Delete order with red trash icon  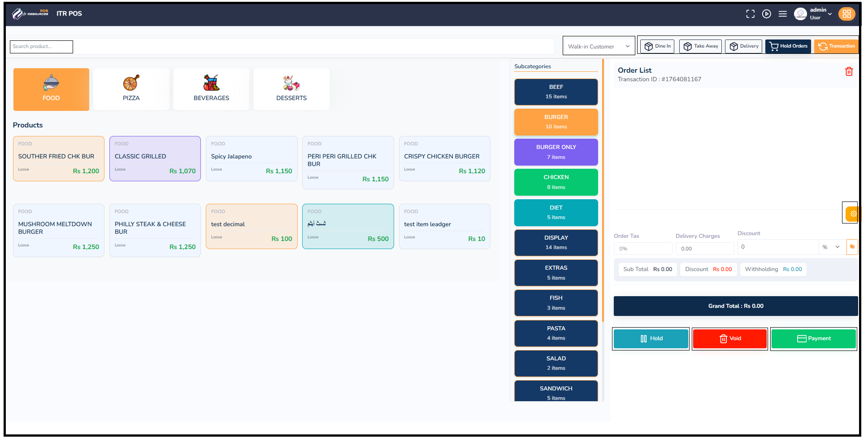click(x=849, y=71)
